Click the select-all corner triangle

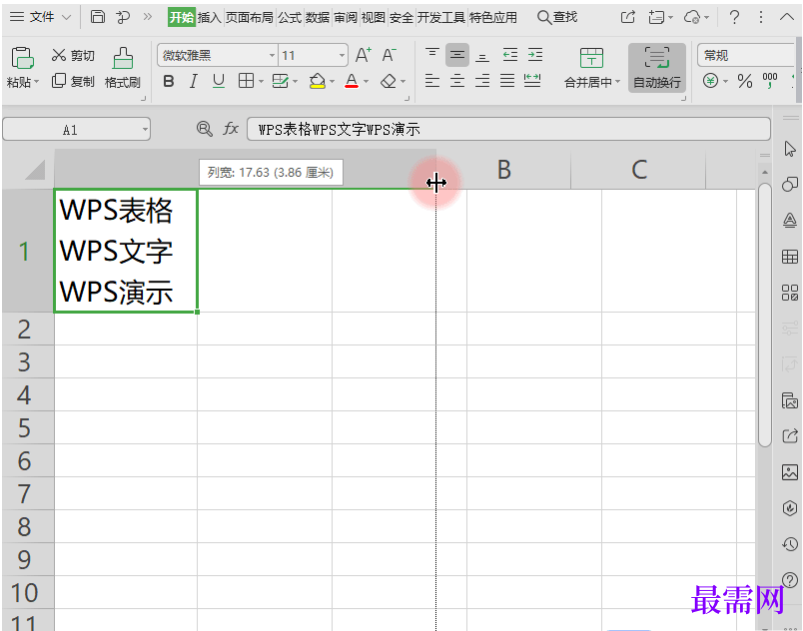click(x=34, y=170)
